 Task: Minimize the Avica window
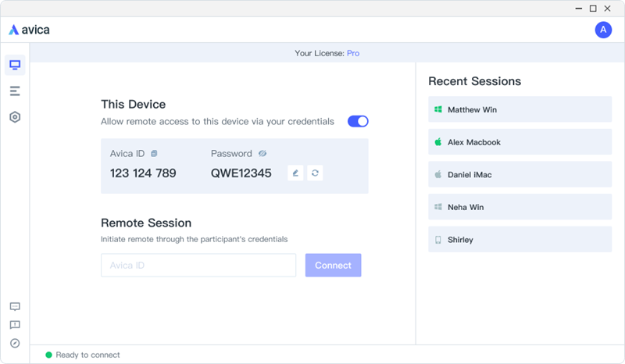579,9
